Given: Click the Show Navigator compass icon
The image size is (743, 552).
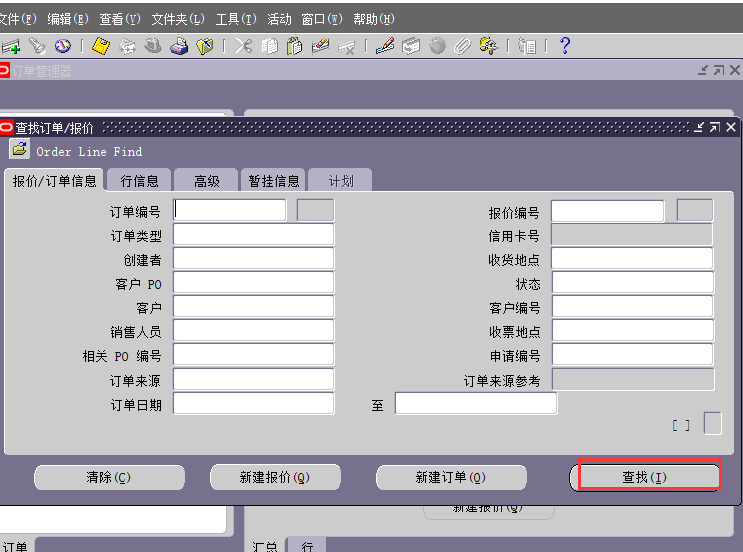Looking at the screenshot, I should coord(62,46).
